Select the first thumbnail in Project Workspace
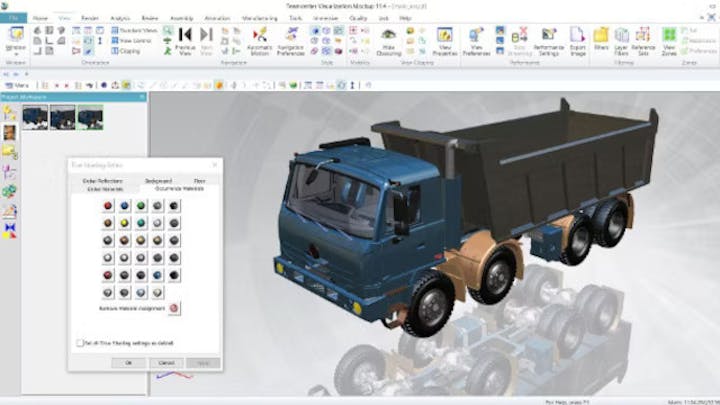This screenshot has width=720, height=405. [x=36, y=118]
